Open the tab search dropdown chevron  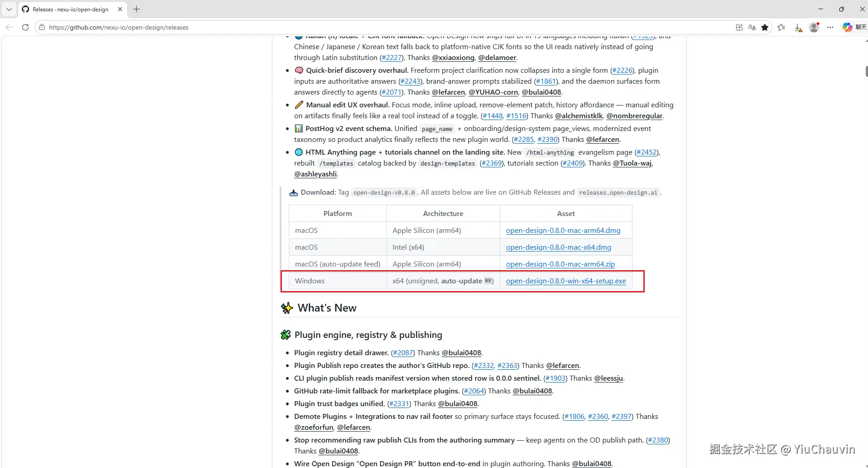pos(9,9)
